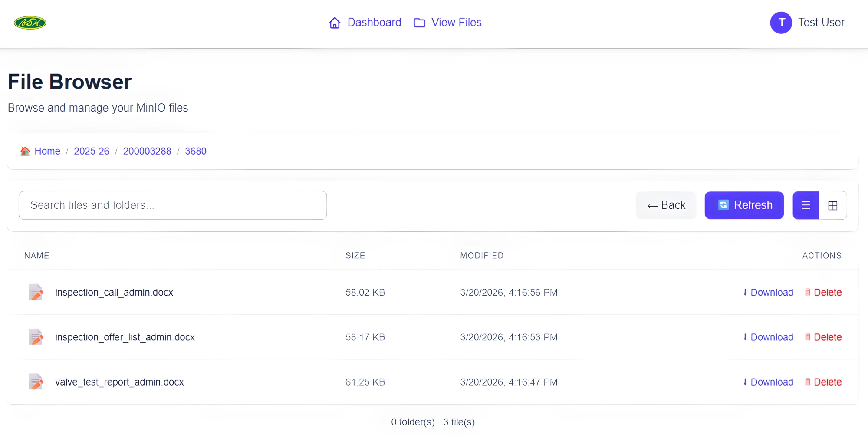Download inspection_offer_list_admin.docx
The width and height of the screenshot is (868, 435).
[768, 337]
